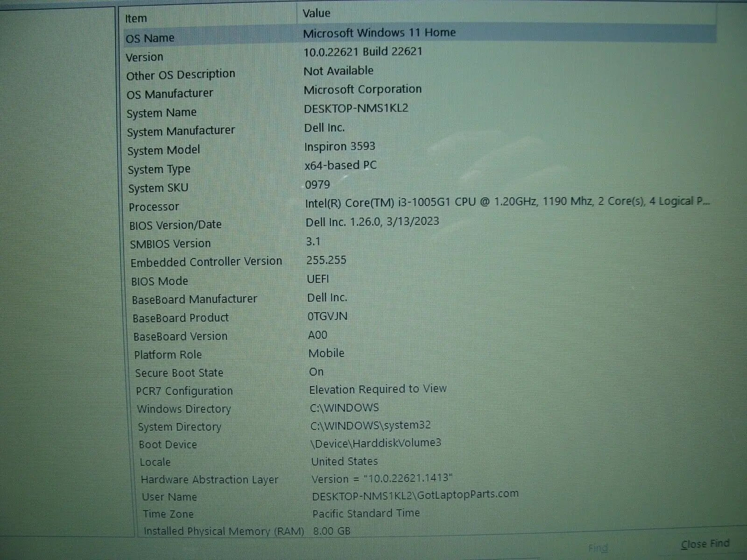Click the Value column header

pos(316,14)
